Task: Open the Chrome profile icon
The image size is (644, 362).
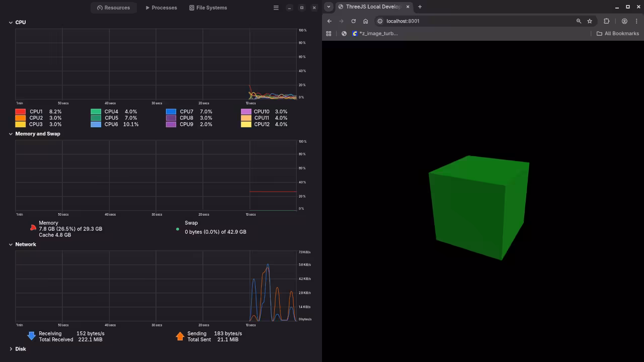Action: (624, 21)
